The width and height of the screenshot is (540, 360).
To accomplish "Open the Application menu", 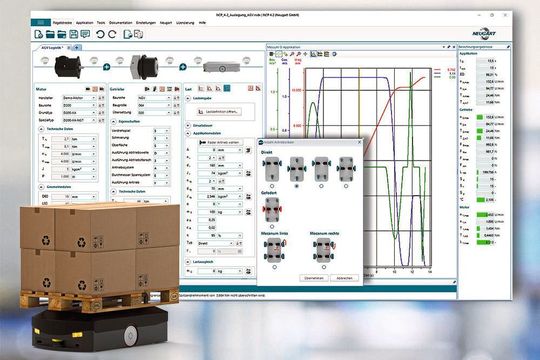I will coord(84,23).
